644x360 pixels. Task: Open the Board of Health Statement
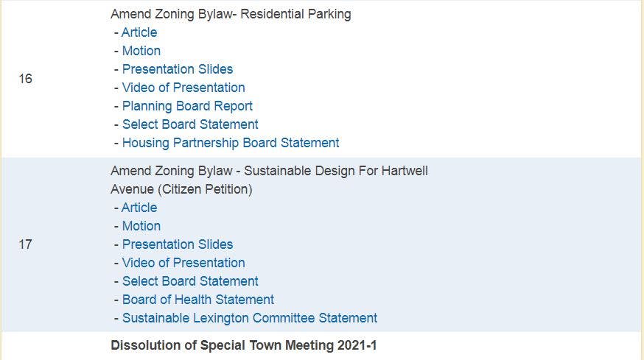(x=197, y=300)
